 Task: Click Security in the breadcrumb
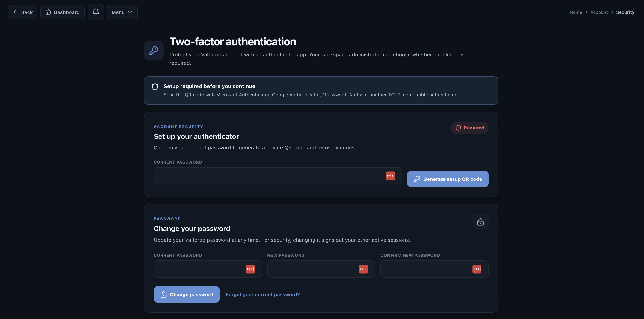click(625, 12)
